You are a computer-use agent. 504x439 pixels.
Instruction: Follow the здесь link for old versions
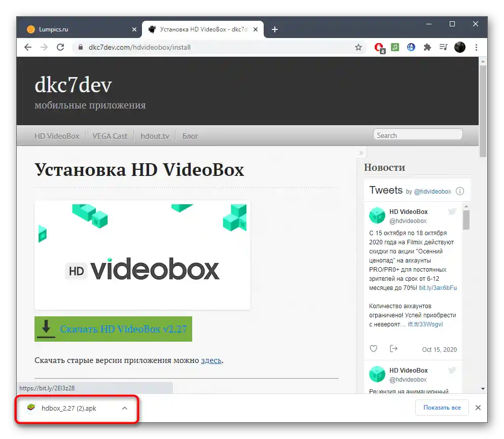click(211, 360)
